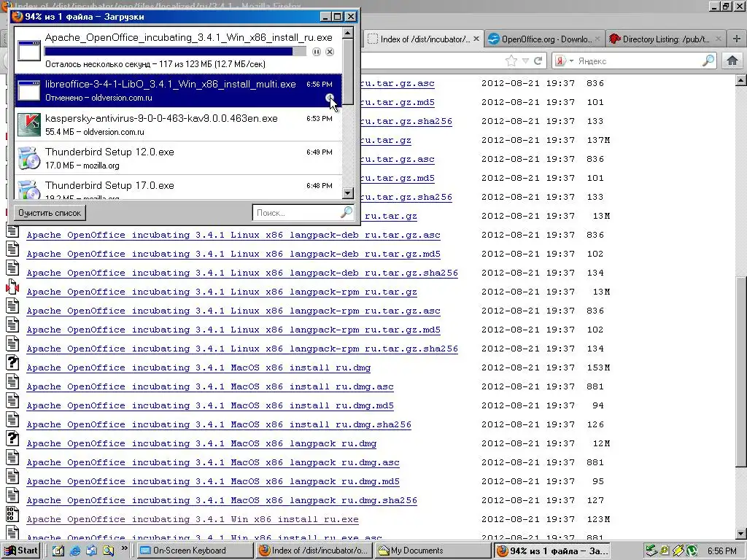Click Outlook Express icon in Quick Launch

pos(91,551)
